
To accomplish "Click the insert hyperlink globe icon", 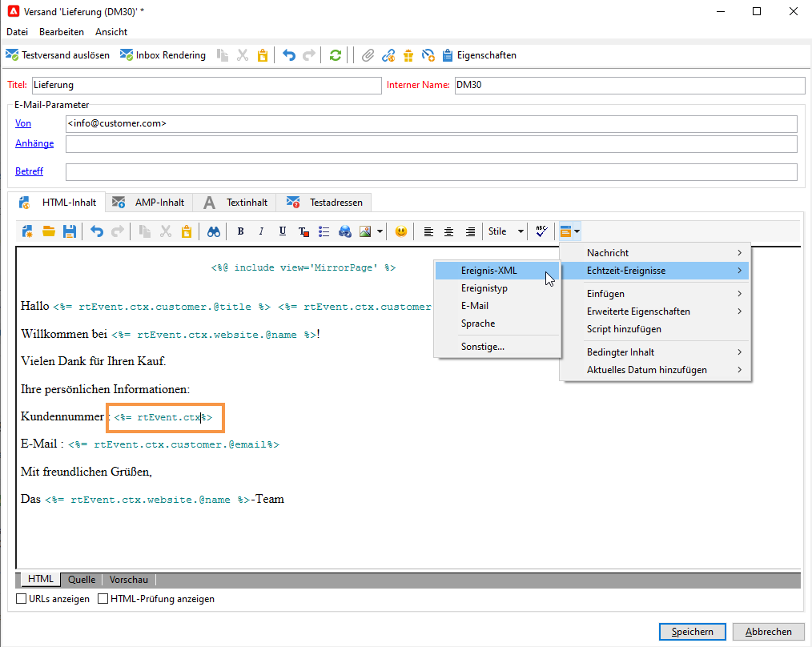I will click(345, 231).
